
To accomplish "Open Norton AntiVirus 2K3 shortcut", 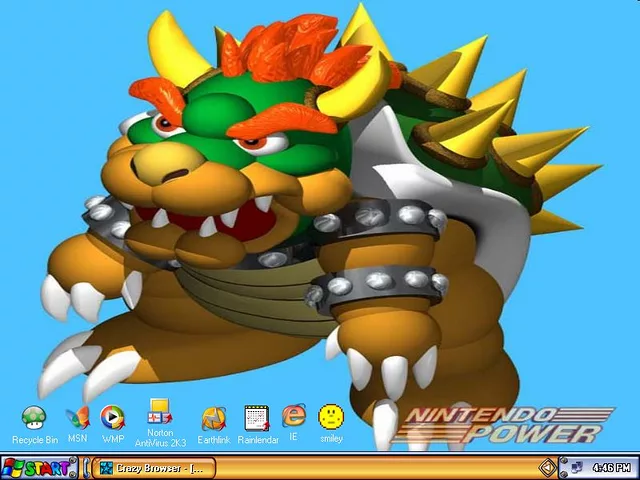I will 160,411.
